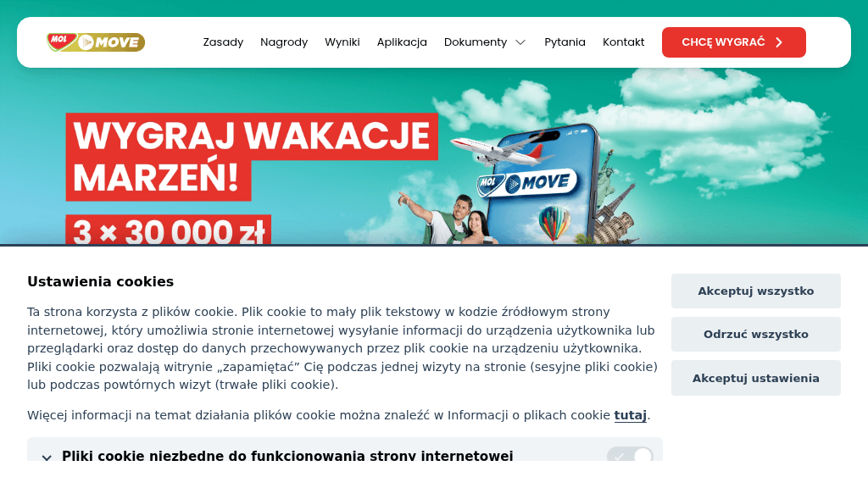Click the WYGRAJ WAKACJE MARZEŃ banner headline
This screenshot has width=868, height=488.
pyautogui.click(x=252, y=157)
